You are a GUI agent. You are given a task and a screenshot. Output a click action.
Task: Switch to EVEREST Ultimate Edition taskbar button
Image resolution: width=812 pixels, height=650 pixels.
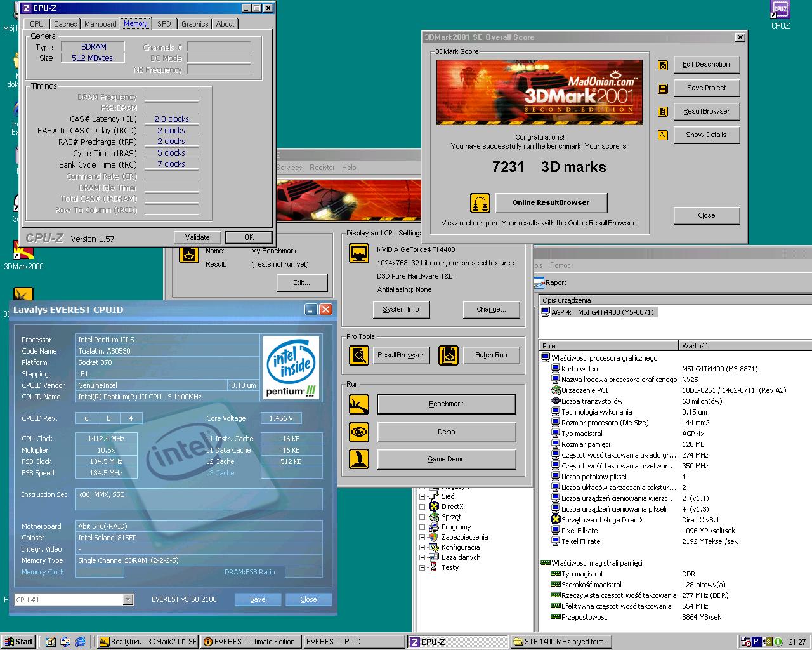[x=251, y=642]
